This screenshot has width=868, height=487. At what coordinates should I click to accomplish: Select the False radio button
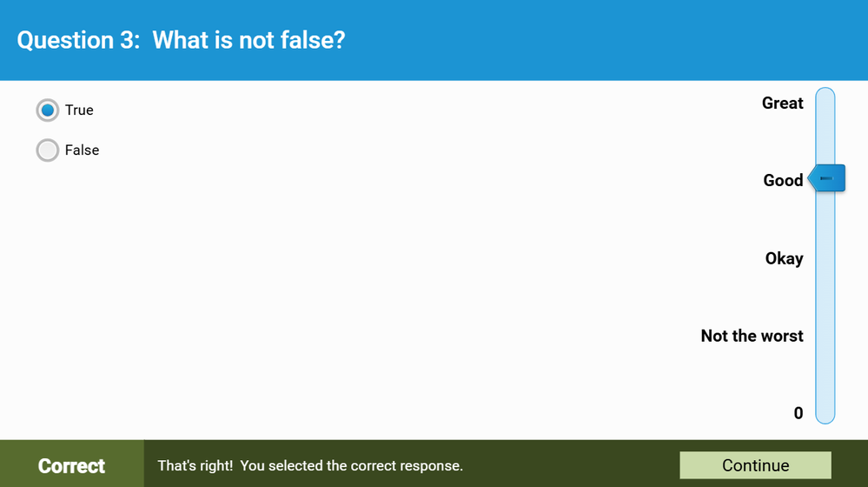tap(48, 150)
